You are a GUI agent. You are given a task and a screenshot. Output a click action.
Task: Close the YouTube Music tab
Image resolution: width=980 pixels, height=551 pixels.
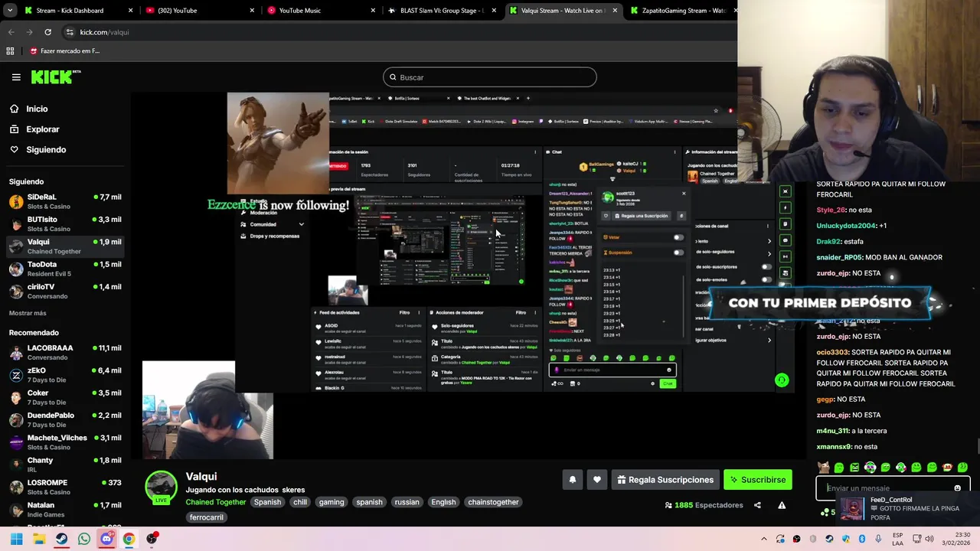pos(374,11)
